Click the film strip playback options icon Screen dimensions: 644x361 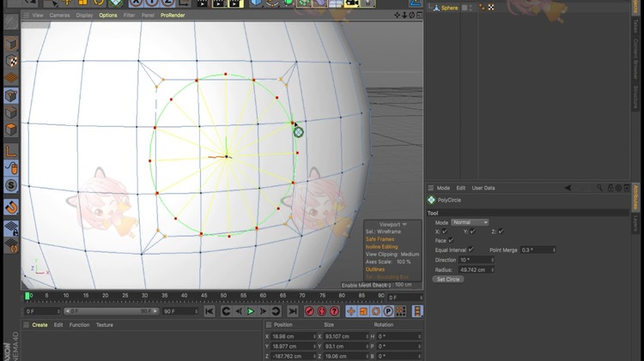pyautogui.click(x=417, y=311)
